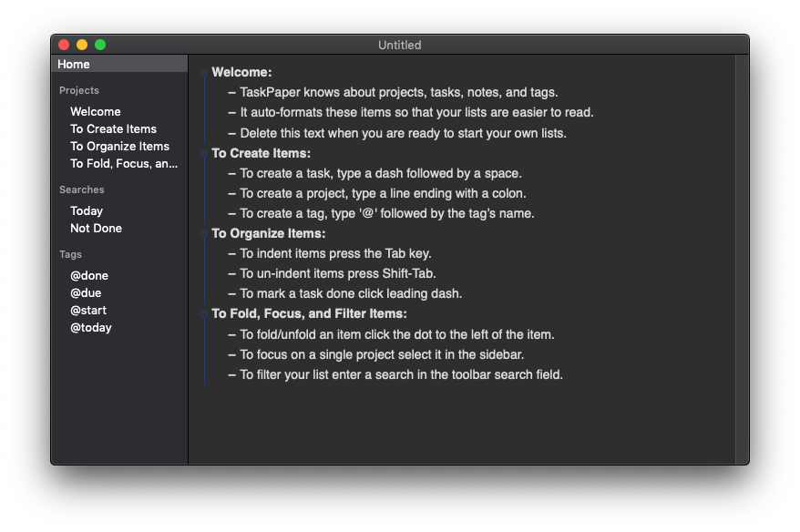Filter by the @done tag
The image size is (800, 532).
[89, 275]
